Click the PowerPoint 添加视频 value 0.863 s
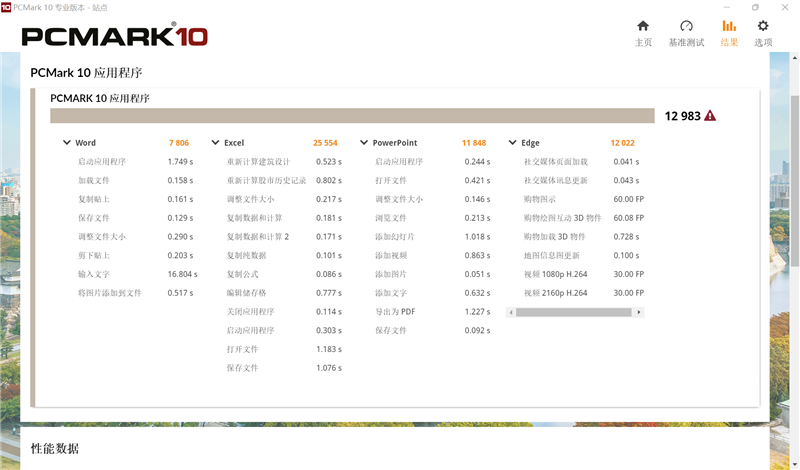 [x=477, y=255]
